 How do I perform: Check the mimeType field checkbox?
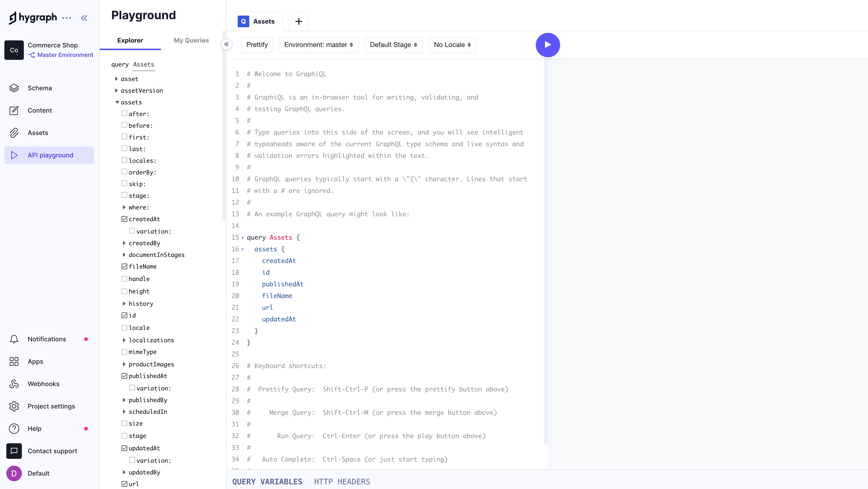coord(124,352)
